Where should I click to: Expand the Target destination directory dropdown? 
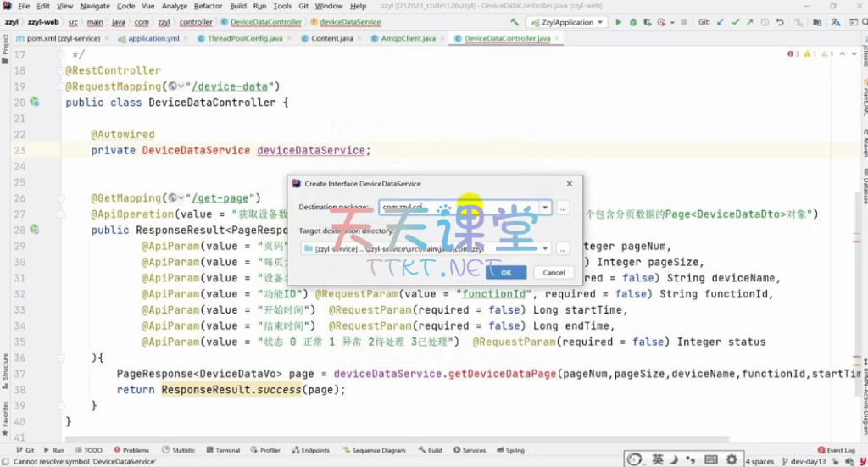point(545,249)
